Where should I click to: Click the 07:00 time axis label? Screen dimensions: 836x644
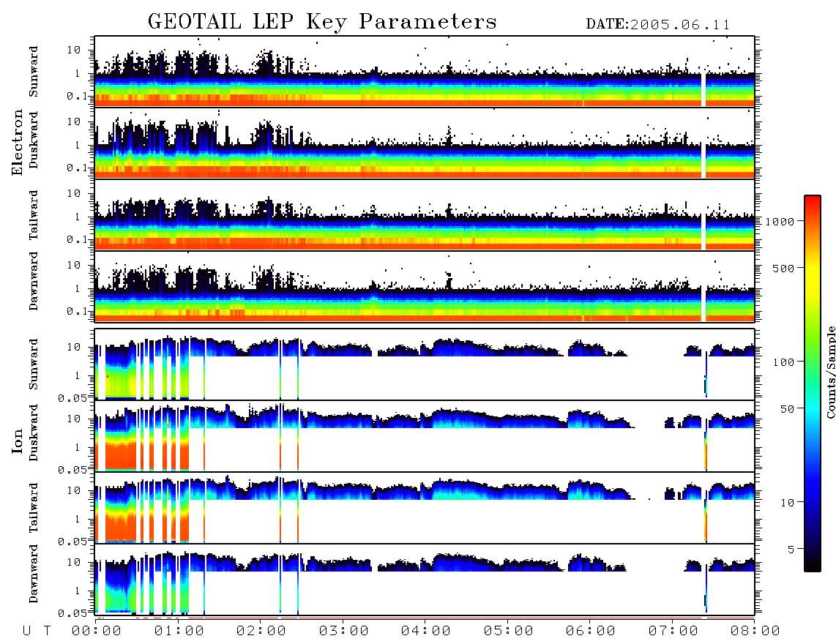point(673,631)
